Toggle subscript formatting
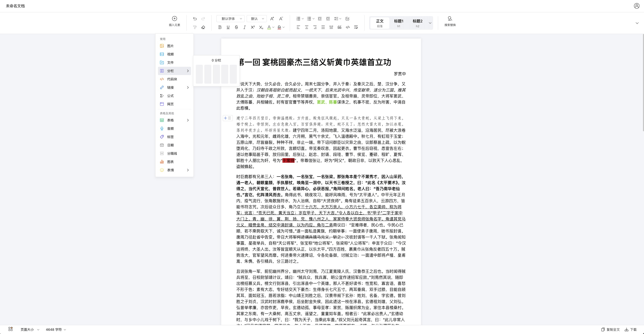The image size is (644, 334). (261, 27)
